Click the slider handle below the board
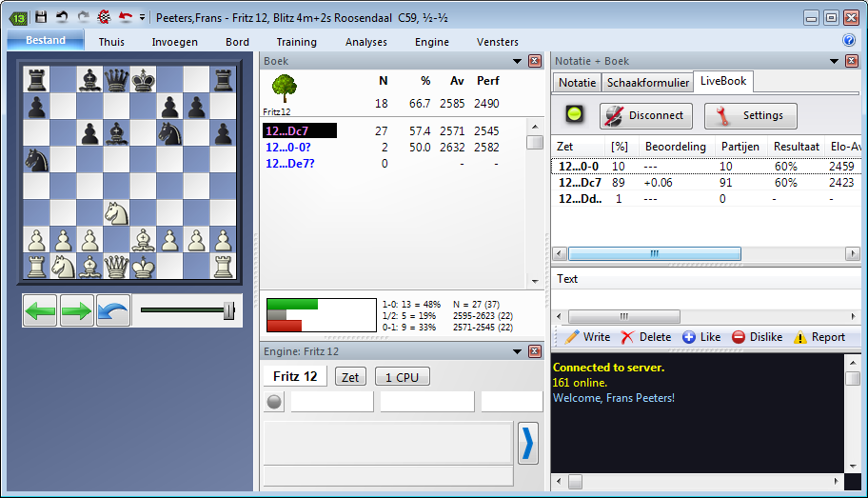 click(x=228, y=310)
